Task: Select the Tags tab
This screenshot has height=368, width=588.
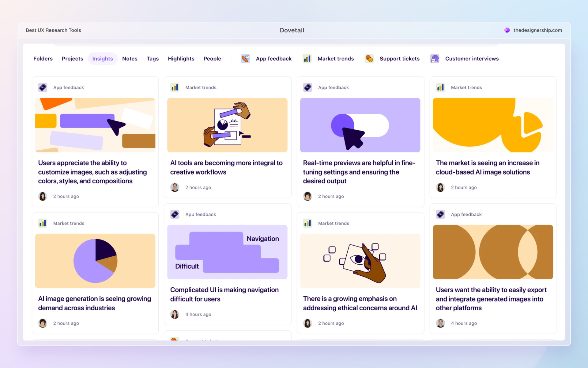Action: tap(153, 59)
